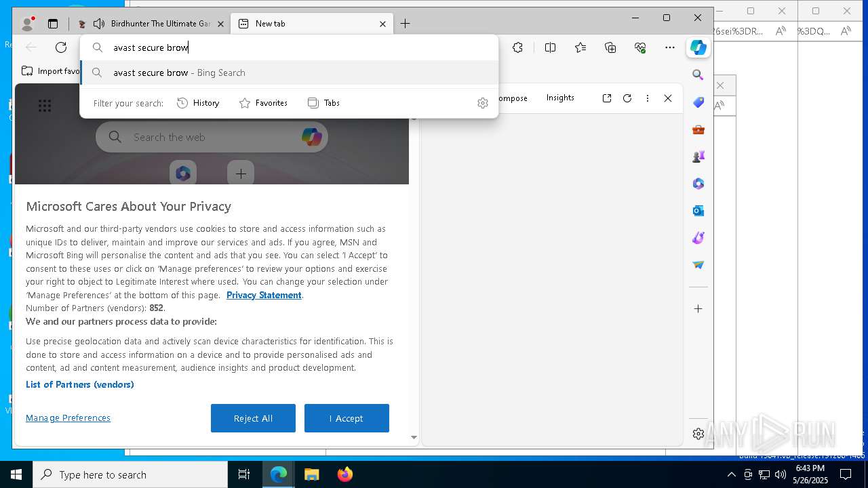This screenshot has height=488, width=868.
Task: Open the sidebar Drop paper plane icon
Action: [698, 265]
